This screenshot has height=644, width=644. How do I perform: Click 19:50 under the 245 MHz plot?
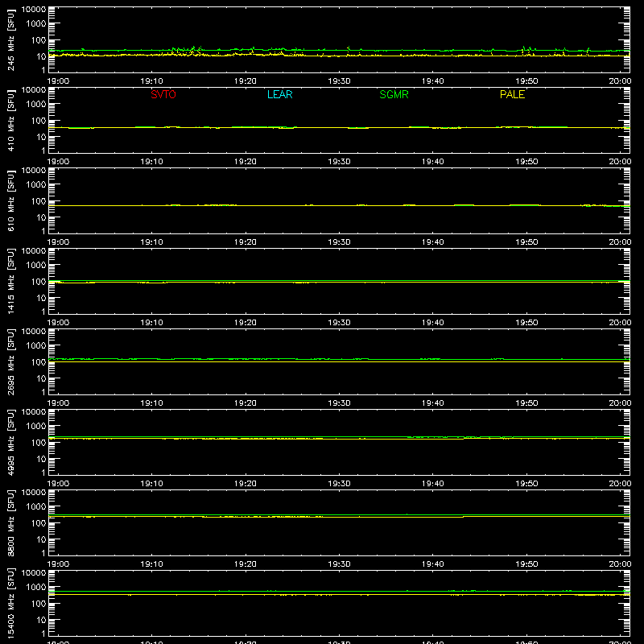tap(526, 81)
